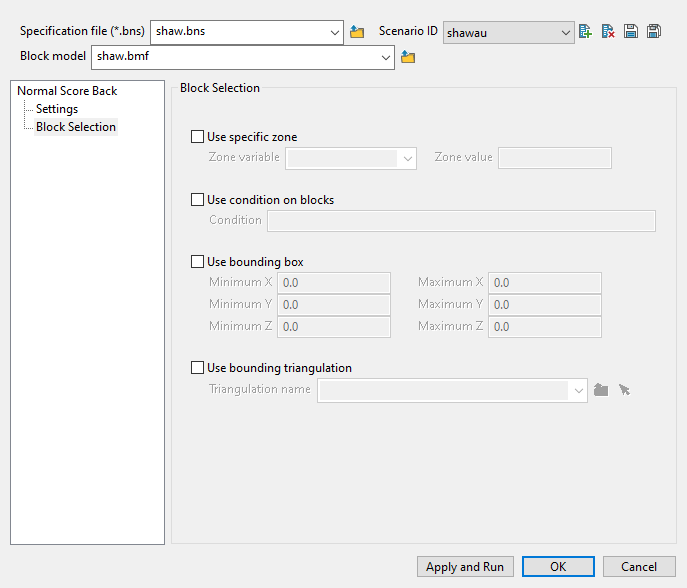Click the Maximum X field
The width and height of the screenshot is (687, 588).
pyautogui.click(x=545, y=283)
